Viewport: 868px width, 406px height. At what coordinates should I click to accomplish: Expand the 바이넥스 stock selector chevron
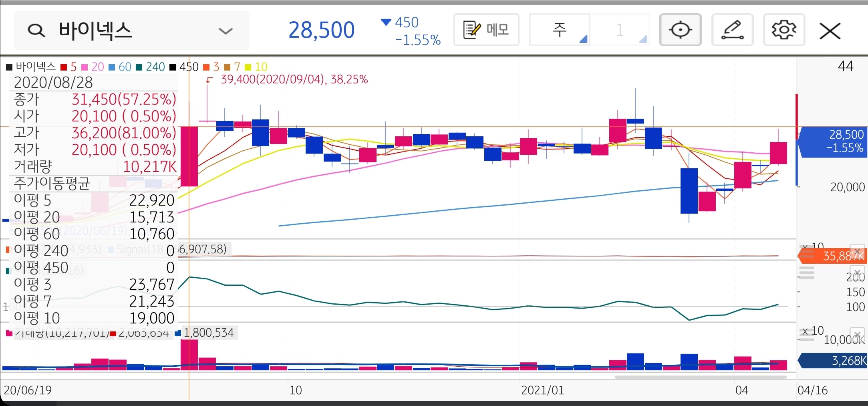coord(226,31)
